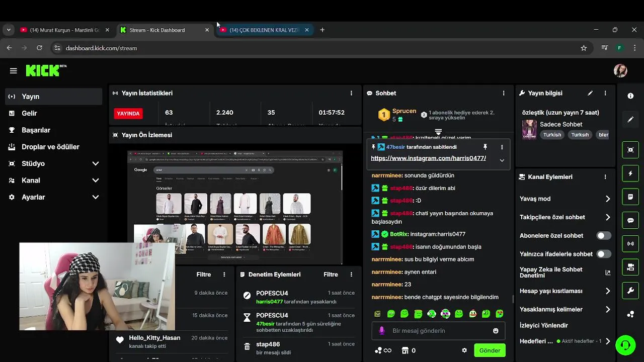This screenshot has width=644, height=362.
Task: Reload the dashboard page
Action: [x=39, y=48]
